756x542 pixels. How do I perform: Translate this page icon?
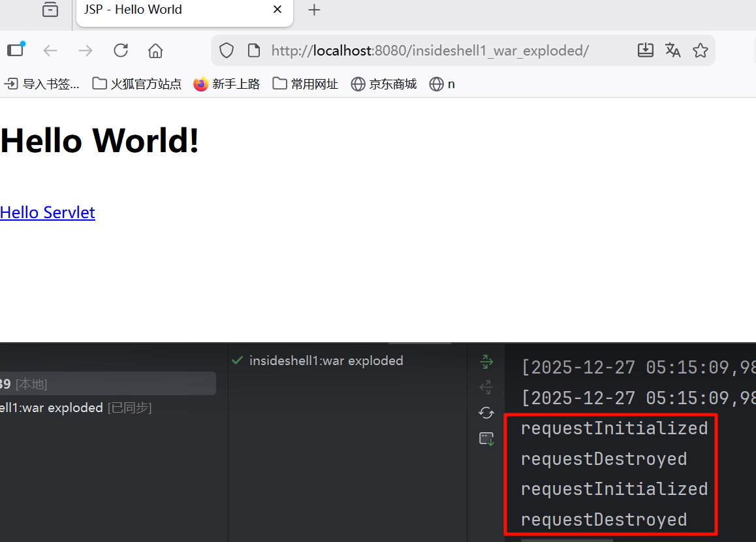tap(672, 50)
